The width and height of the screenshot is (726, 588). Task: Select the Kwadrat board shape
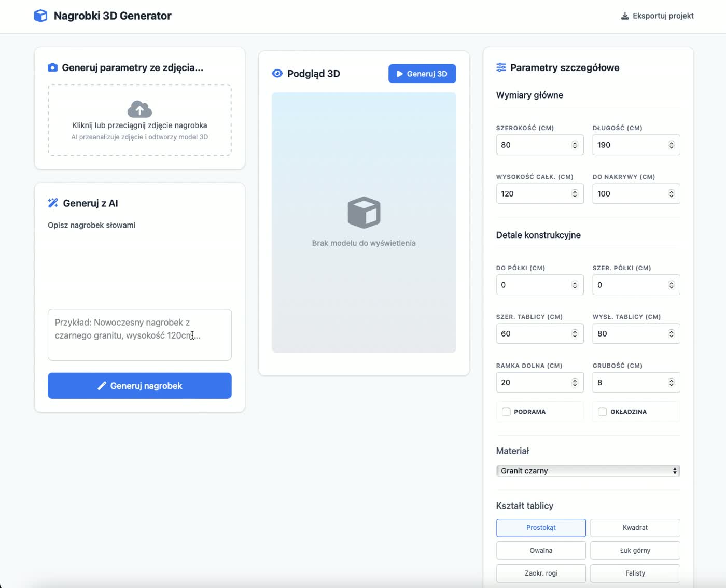(x=635, y=528)
